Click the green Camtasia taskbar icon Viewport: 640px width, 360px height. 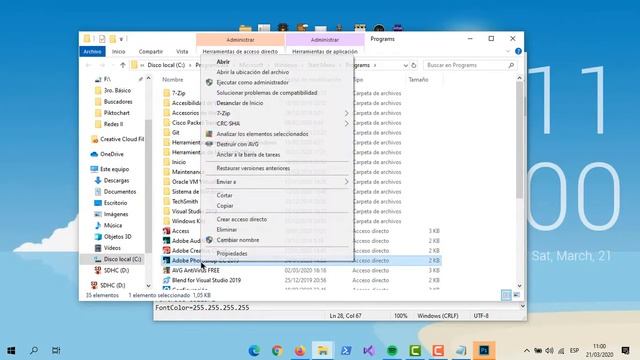click(415, 350)
